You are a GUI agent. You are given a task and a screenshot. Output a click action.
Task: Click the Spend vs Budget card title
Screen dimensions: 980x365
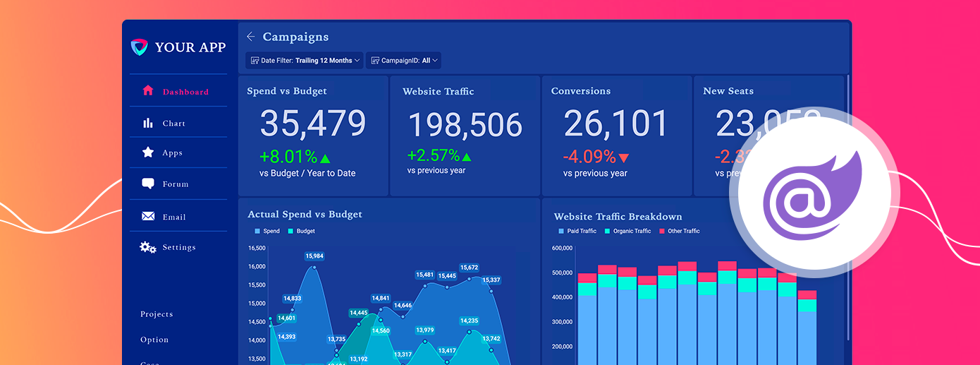click(x=287, y=90)
